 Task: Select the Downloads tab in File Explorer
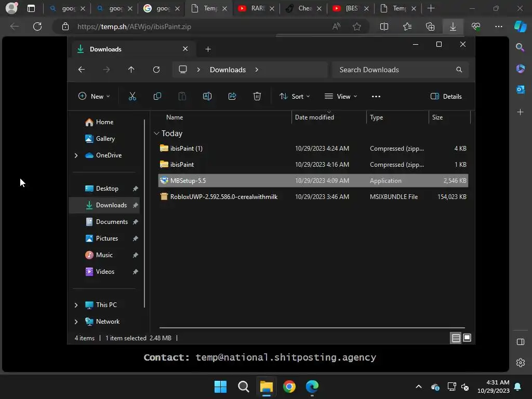pyautogui.click(x=132, y=49)
